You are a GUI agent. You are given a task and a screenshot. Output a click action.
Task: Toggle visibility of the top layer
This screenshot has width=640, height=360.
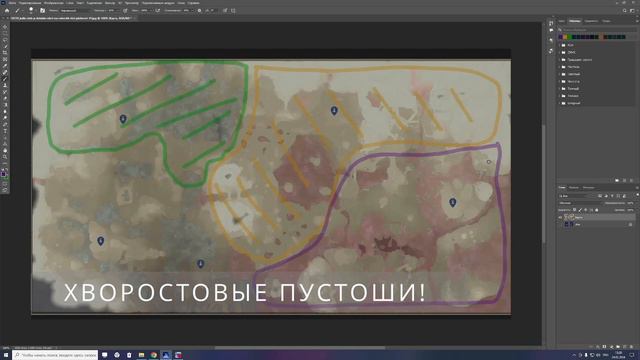pyautogui.click(x=560, y=218)
